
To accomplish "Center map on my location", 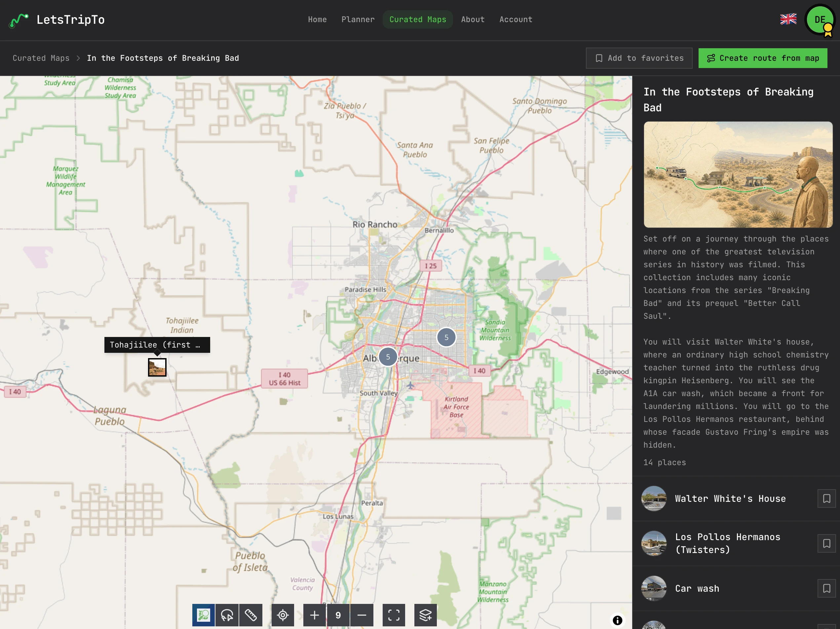I will point(283,614).
